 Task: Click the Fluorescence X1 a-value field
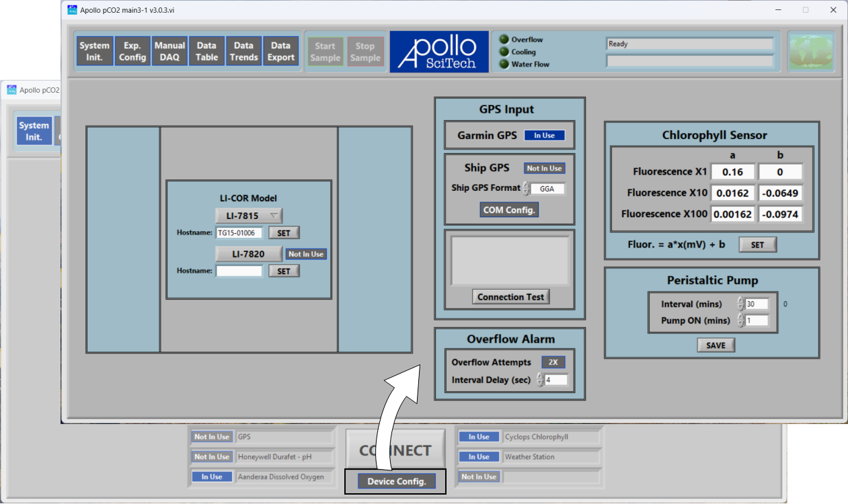coord(732,172)
